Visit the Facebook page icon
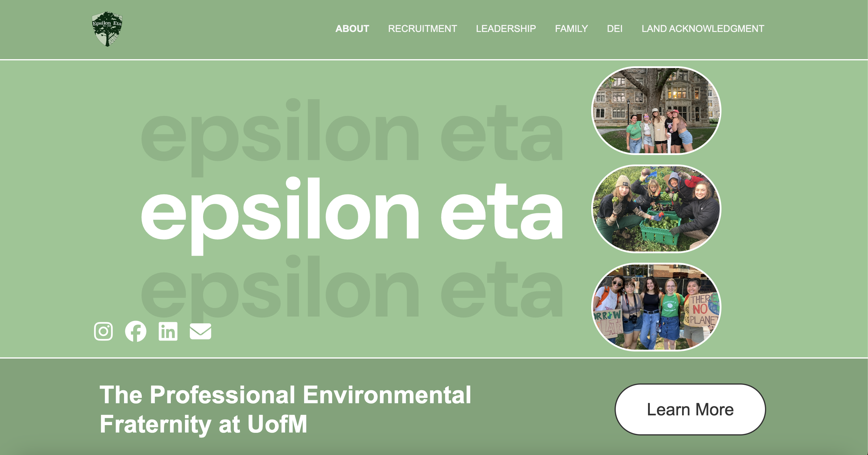This screenshot has width=868, height=455. [x=136, y=331]
